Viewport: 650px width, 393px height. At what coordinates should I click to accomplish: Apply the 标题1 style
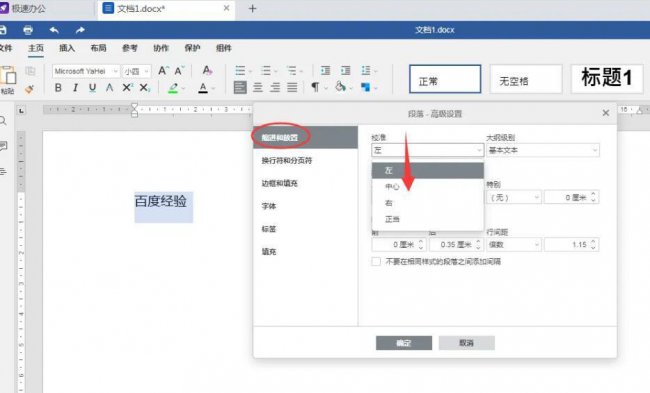(x=607, y=79)
